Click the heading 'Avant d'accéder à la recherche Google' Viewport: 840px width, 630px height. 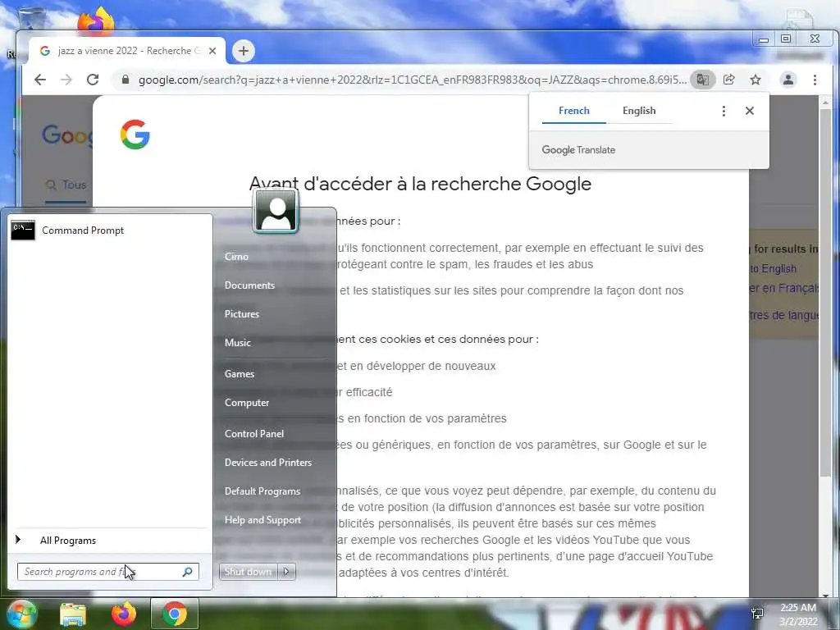pos(420,184)
